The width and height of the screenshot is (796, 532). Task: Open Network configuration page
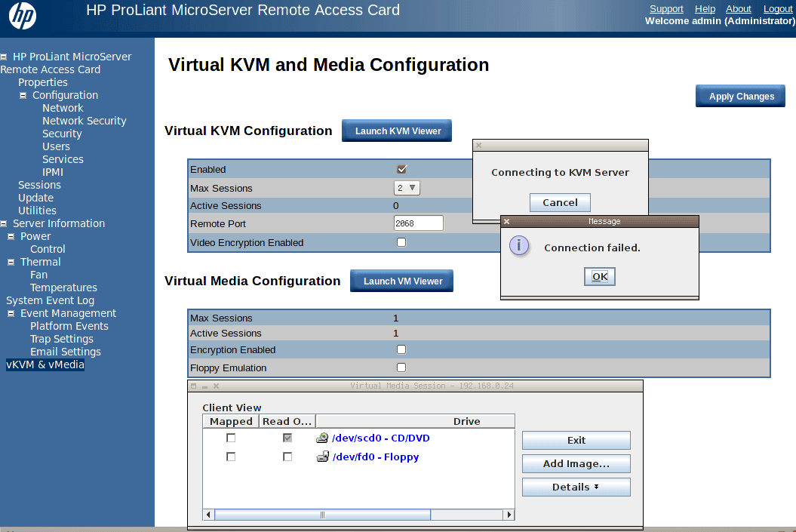[x=63, y=108]
